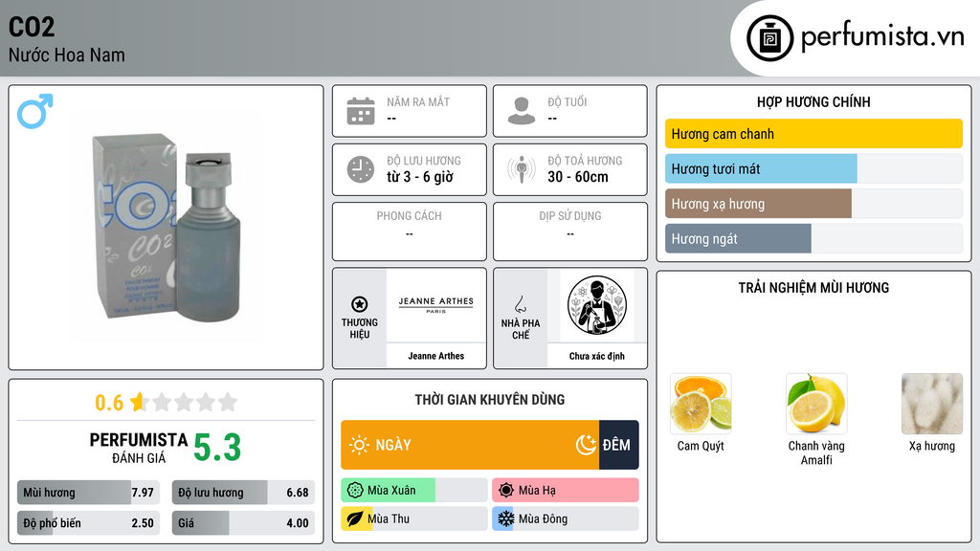Click the person icon beside Độ tuổi
The height and width of the screenshot is (551, 980).
(522, 111)
